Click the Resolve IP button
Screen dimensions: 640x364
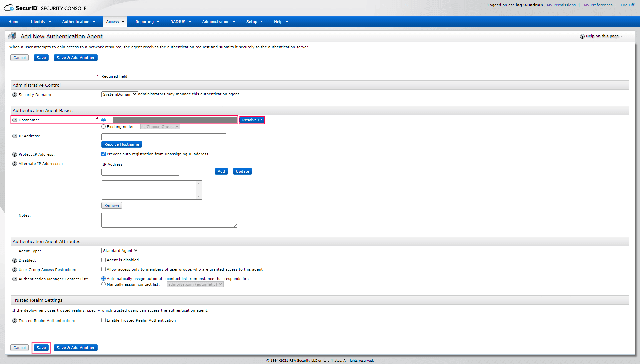pos(252,120)
